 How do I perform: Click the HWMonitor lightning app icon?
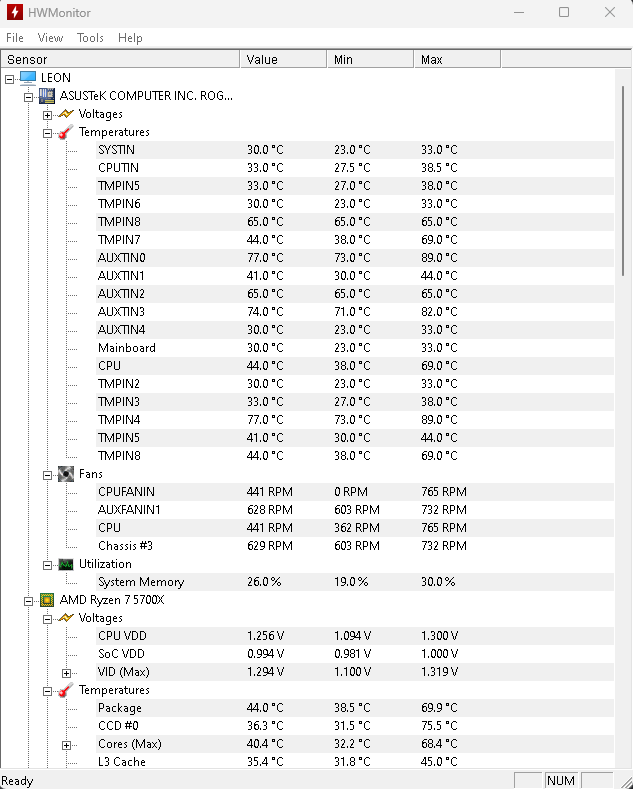(14, 12)
